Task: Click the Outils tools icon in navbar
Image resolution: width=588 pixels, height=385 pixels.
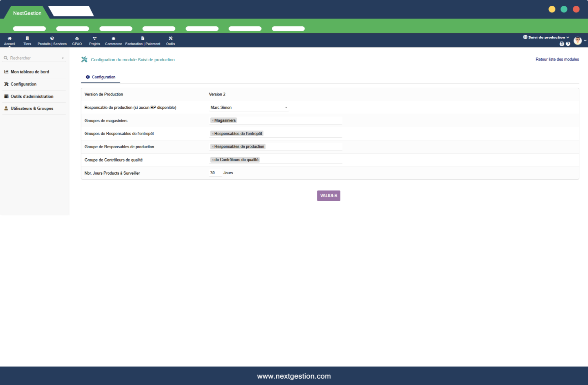Action: pos(170,38)
